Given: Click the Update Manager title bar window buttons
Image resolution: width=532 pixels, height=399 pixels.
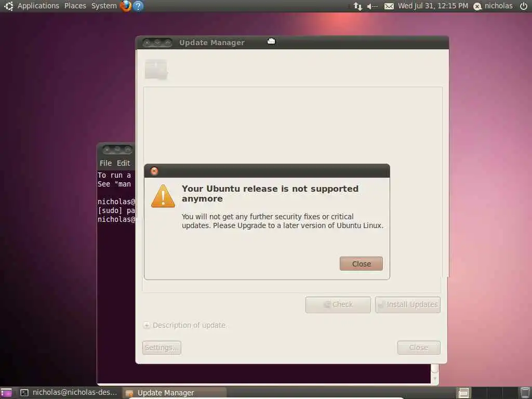Looking at the screenshot, I should [x=157, y=43].
